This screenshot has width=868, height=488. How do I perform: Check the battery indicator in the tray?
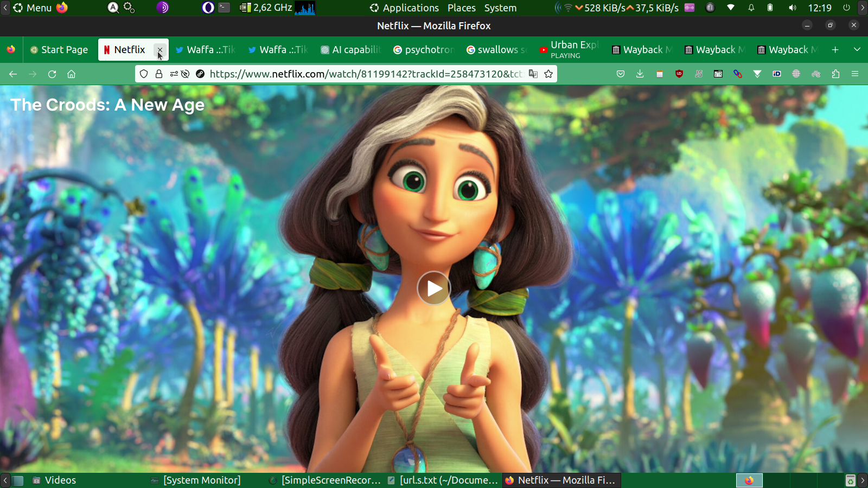click(770, 8)
